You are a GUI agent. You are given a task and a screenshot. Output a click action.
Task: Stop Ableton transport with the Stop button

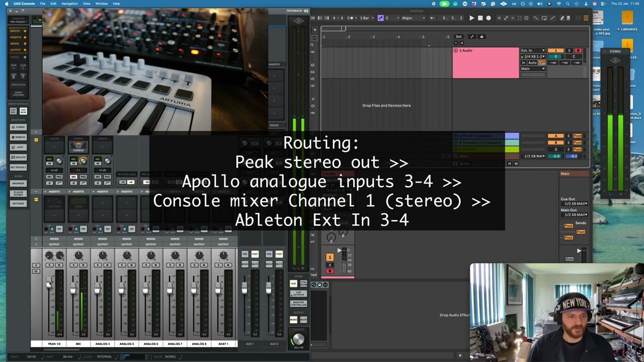pyautogui.click(x=480, y=18)
